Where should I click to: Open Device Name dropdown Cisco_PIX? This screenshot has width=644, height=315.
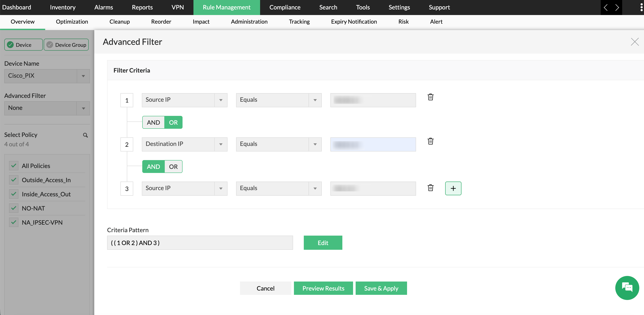pyautogui.click(x=47, y=76)
